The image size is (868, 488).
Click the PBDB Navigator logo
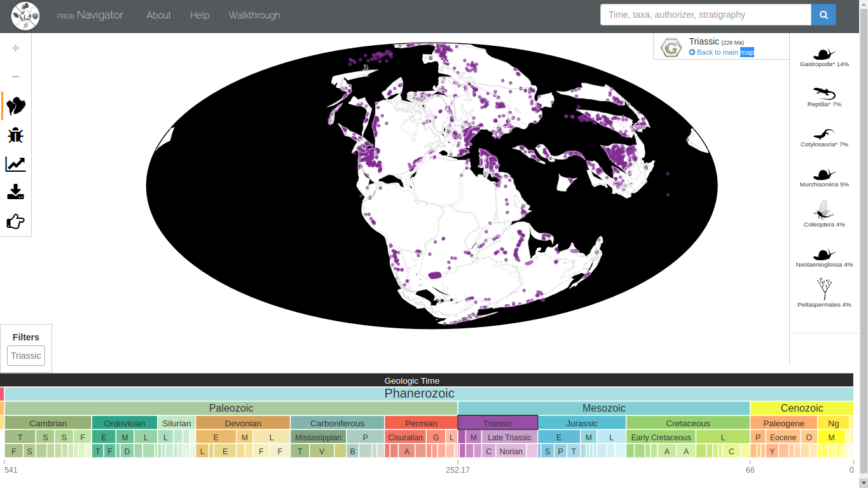click(x=25, y=16)
